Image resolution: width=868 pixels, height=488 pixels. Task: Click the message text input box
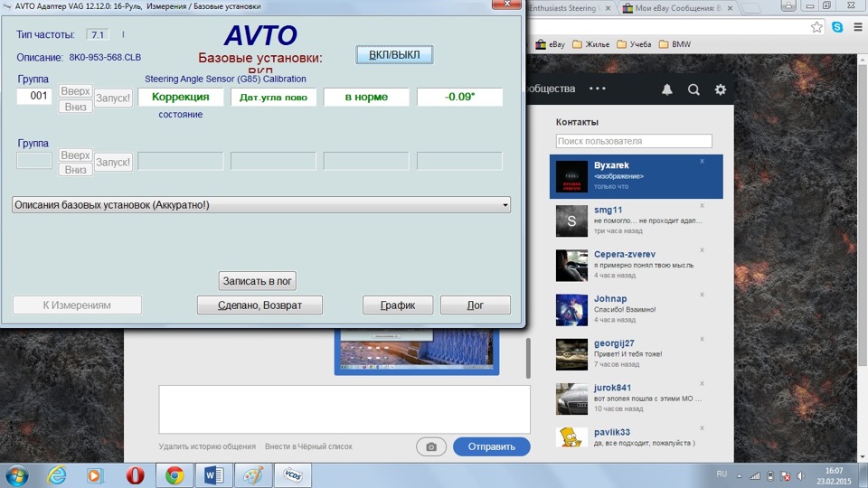(344, 409)
